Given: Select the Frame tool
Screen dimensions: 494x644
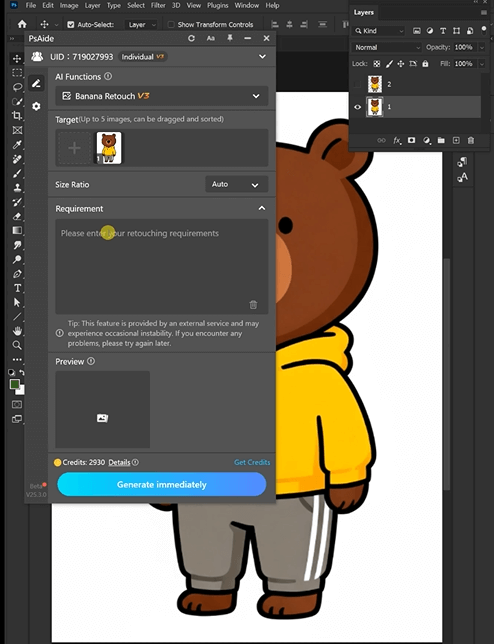Looking at the screenshot, I should tap(17, 130).
